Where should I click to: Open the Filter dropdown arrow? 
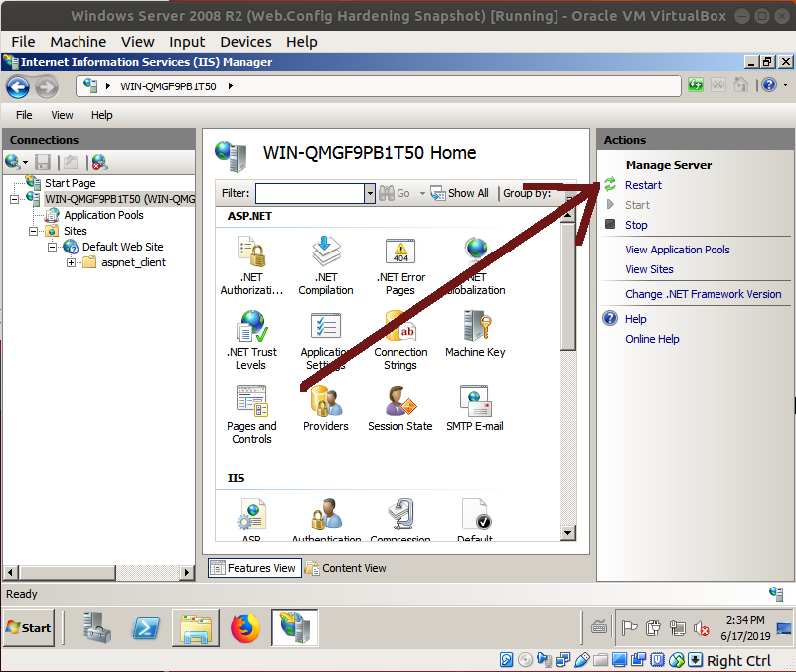(370, 193)
